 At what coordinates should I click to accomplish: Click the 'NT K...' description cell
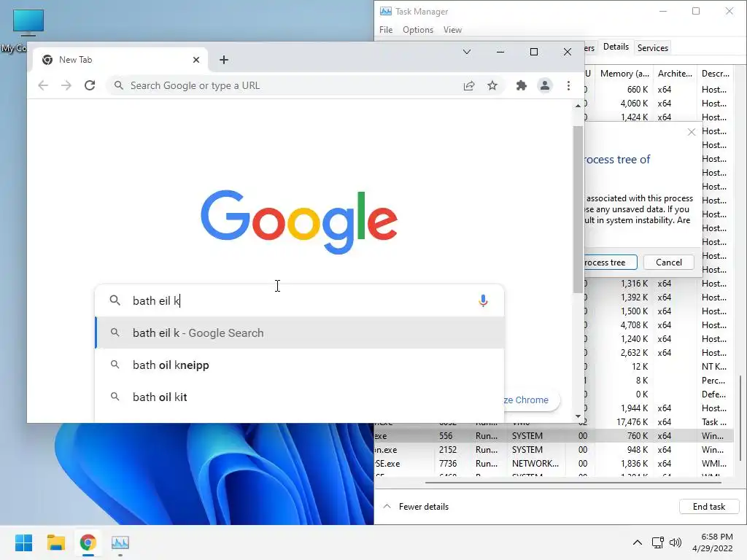tap(713, 367)
